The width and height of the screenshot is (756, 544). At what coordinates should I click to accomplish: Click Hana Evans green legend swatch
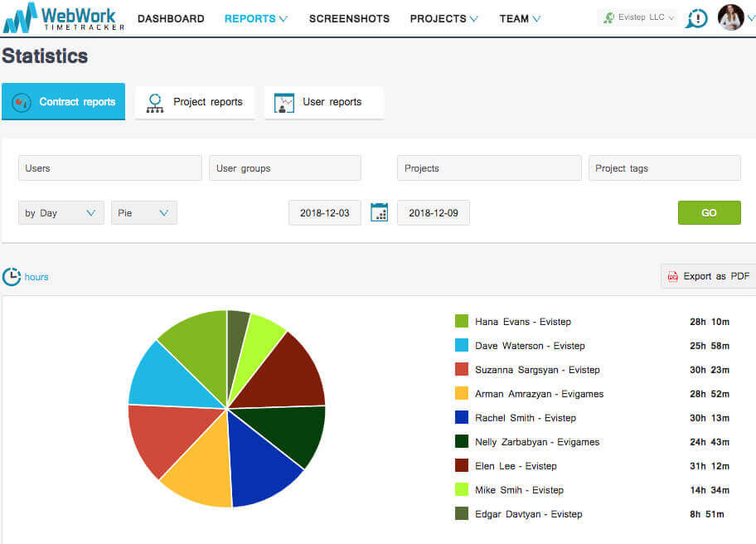coord(462,321)
